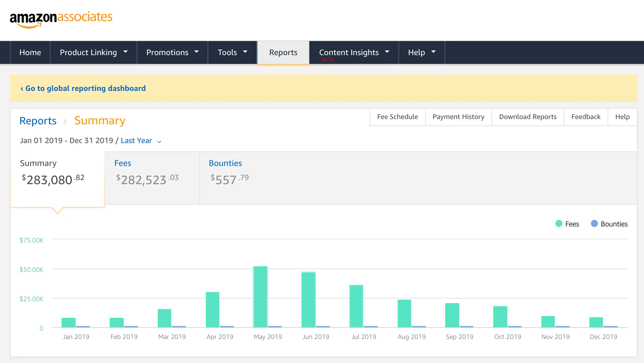
Task: Go to global reporting dashboard link
Action: (83, 88)
